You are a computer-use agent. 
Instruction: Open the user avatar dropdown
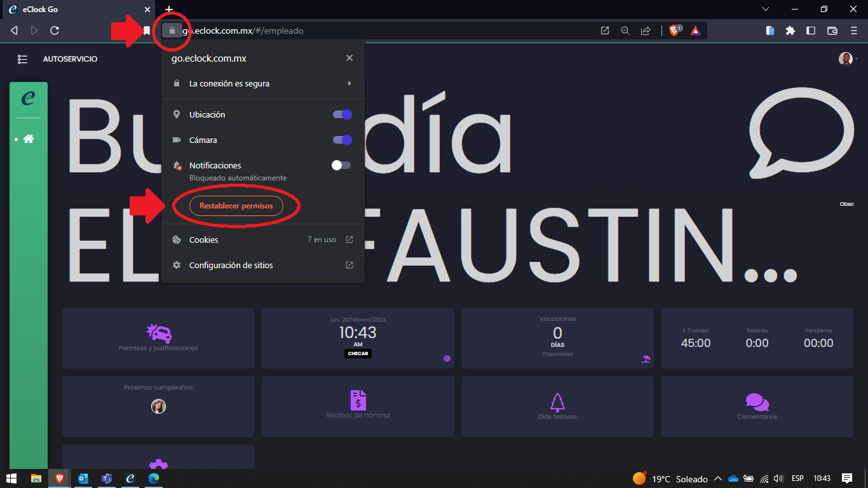(x=848, y=59)
